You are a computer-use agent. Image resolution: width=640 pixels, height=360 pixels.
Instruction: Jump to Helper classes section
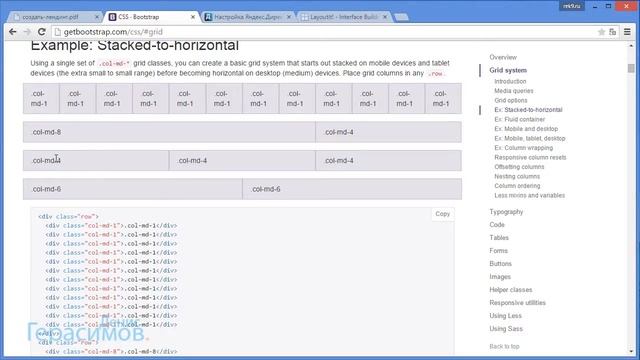pyautogui.click(x=511, y=290)
